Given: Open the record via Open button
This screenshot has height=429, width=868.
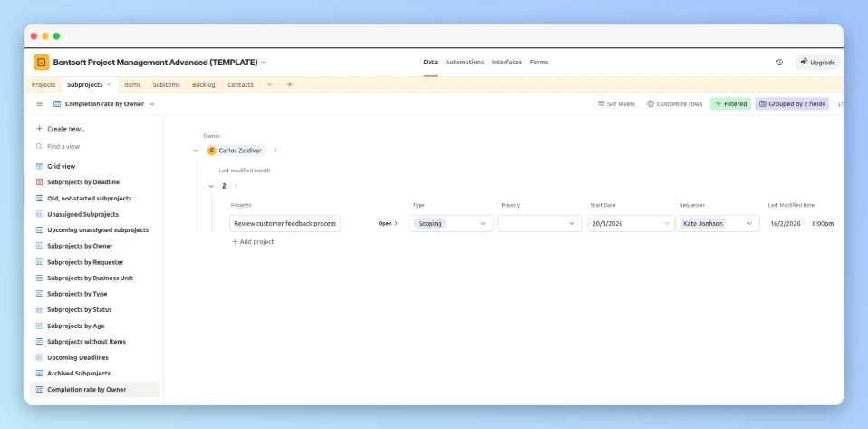Looking at the screenshot, I should (x=388, y=223).
